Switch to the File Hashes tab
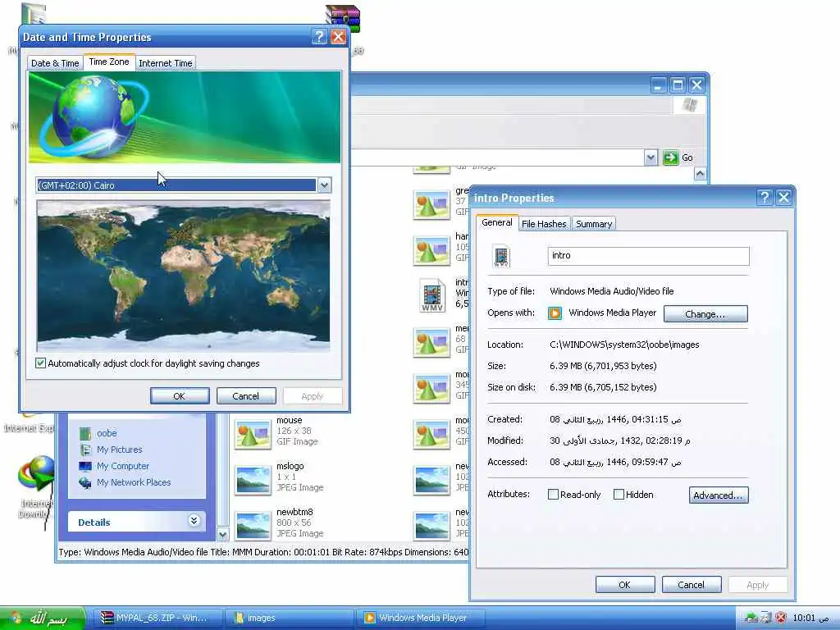This screenshot has height=630, width=840. [x=544, y=224]
